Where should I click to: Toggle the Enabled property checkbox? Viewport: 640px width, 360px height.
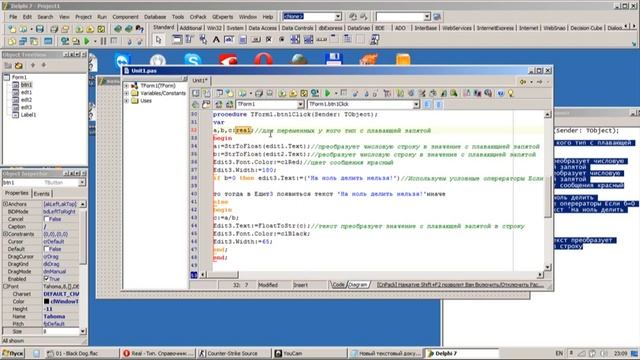point(47,279)
